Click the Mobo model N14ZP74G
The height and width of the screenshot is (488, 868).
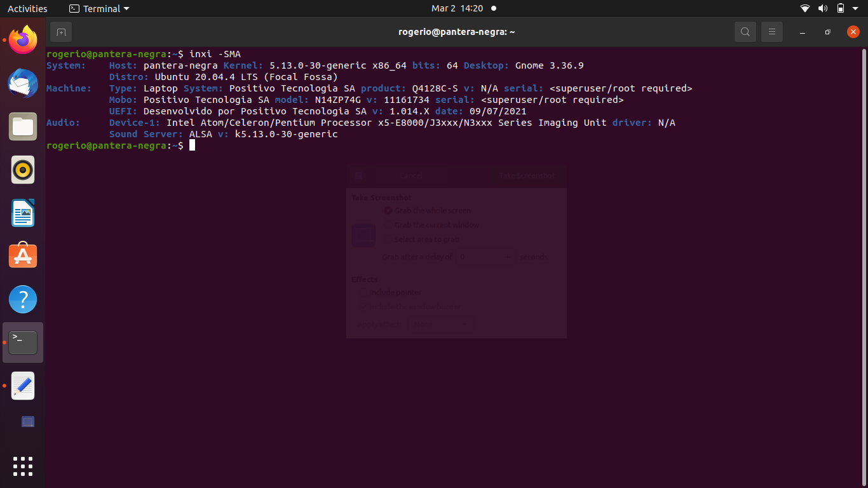(338, 100)
